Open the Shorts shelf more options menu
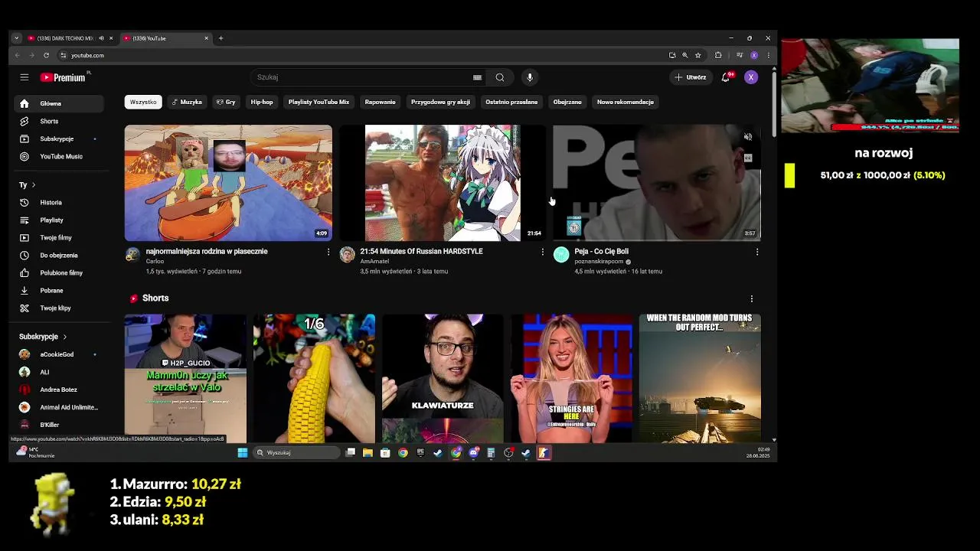This screenshot has width=980, height=551. point(751,298)
